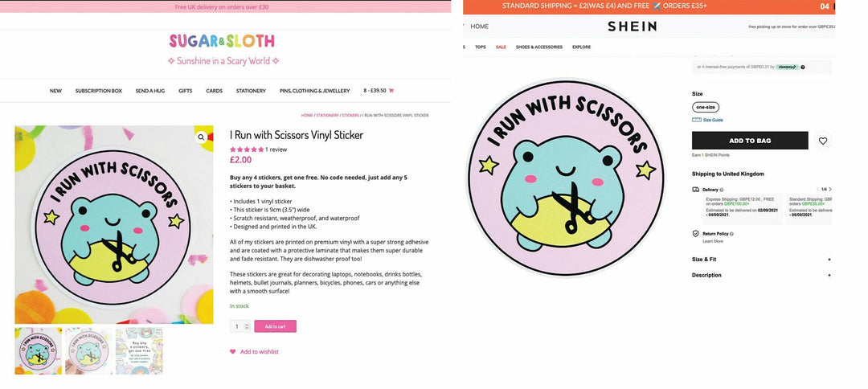Click the heart wishlist icon next to Add to Bag
The width and height of the screenshot is (868, 389).
(823, 141)
